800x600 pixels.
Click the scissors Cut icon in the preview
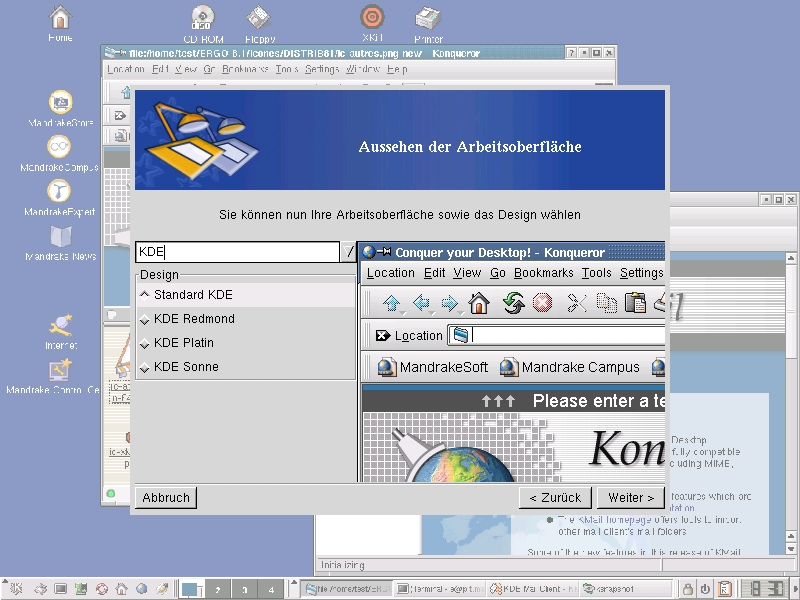click(577, 303)
